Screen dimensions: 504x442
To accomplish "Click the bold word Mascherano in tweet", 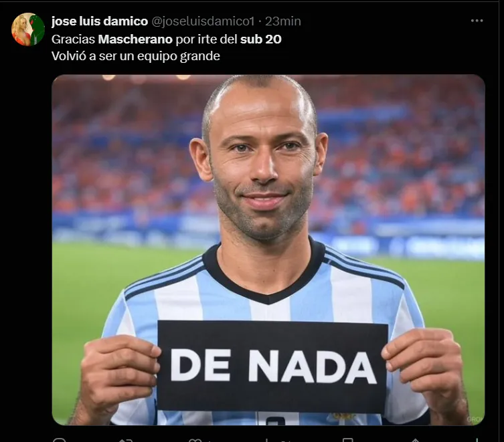I will coord(135,39).
